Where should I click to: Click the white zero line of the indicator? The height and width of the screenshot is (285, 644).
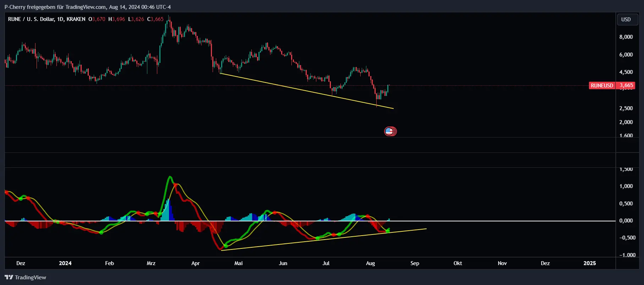click(x=310, y=221)
